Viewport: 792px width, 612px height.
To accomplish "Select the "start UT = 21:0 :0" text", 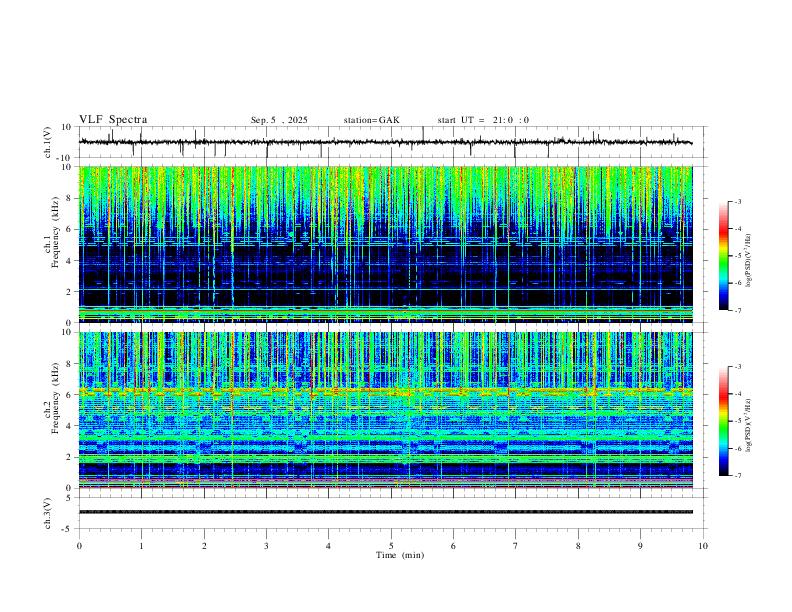I will (483, 120).
